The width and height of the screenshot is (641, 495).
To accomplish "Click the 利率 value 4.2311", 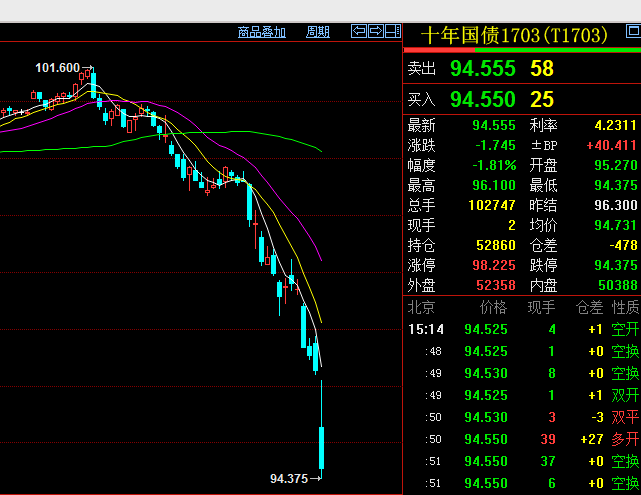I will point(616,125).
